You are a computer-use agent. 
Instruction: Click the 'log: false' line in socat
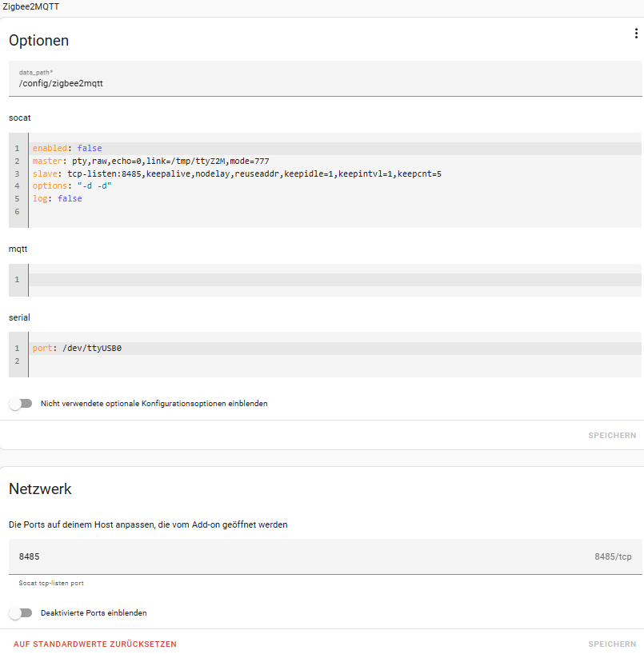[58, 198]
